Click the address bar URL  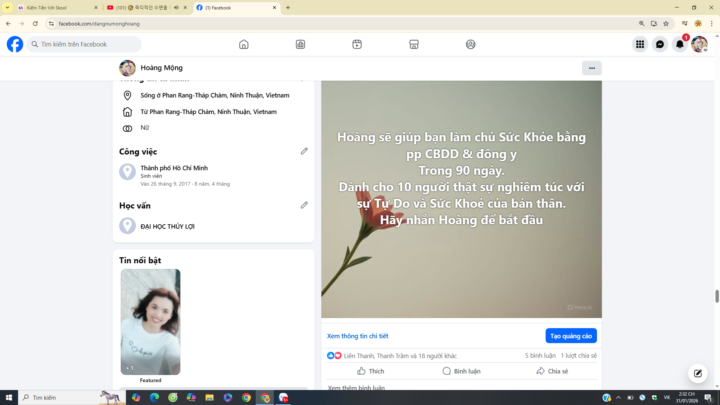pos(99,24)
